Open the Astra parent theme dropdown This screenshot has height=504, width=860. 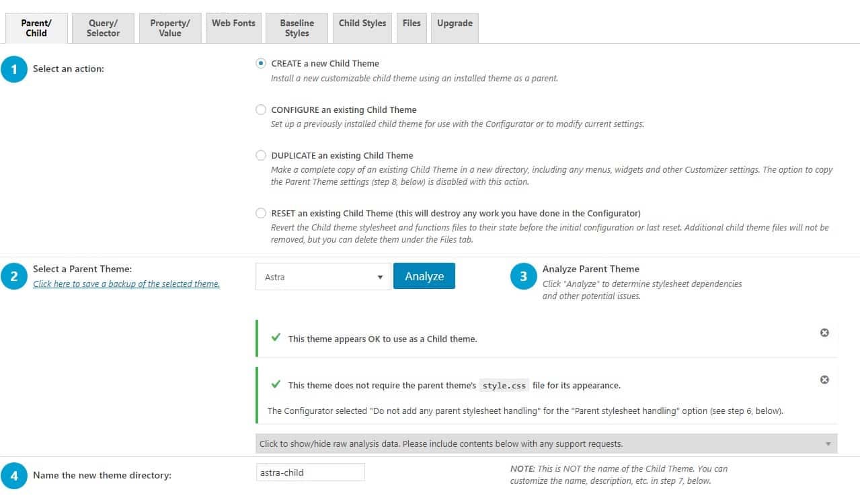point(323,277)
